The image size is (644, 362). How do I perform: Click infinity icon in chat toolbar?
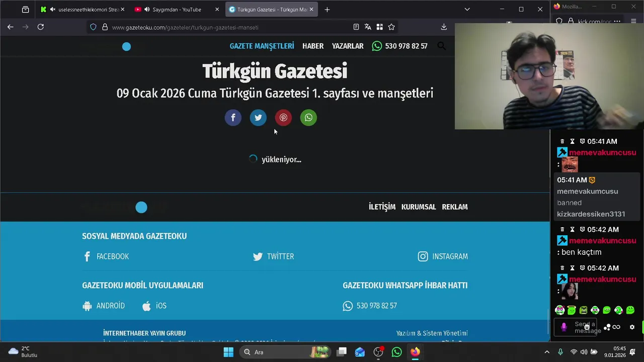[616, 327]
